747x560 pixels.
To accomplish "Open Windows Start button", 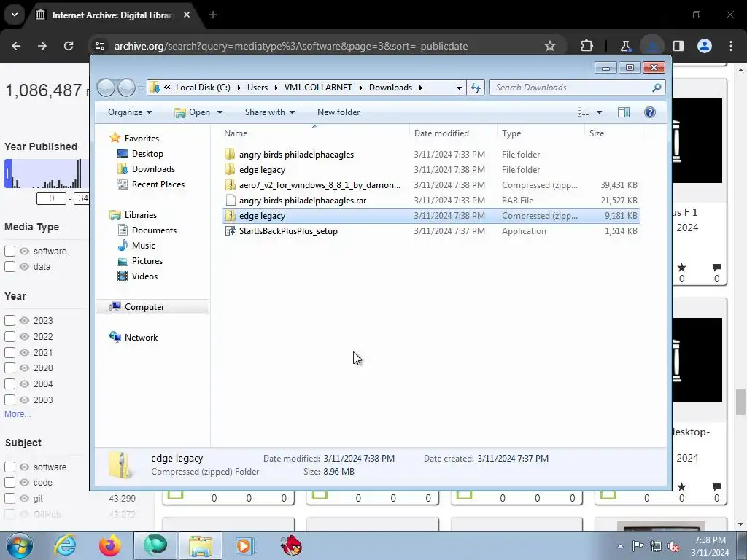I will pyautogui.click(x=20, y=545).
